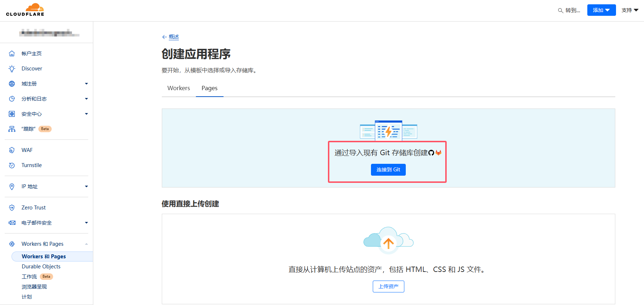
Task: Click the GitHub logo icon
Action: click(431, 153)
